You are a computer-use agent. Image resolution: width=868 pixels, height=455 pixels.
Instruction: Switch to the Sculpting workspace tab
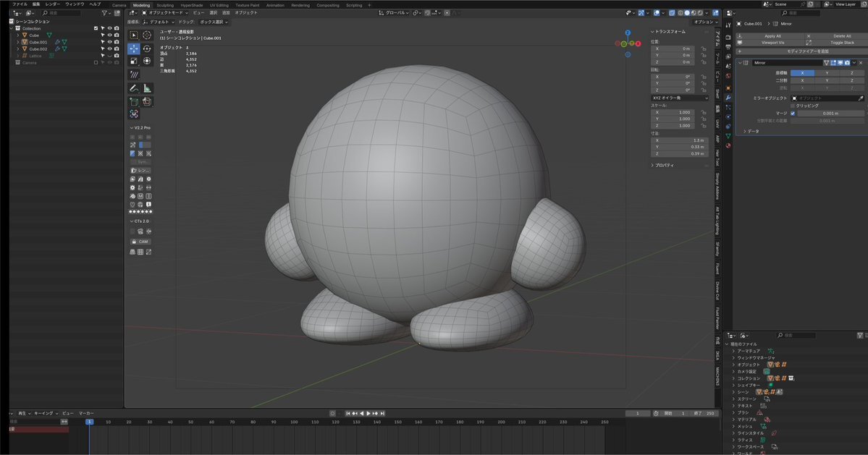pos(165,5)
